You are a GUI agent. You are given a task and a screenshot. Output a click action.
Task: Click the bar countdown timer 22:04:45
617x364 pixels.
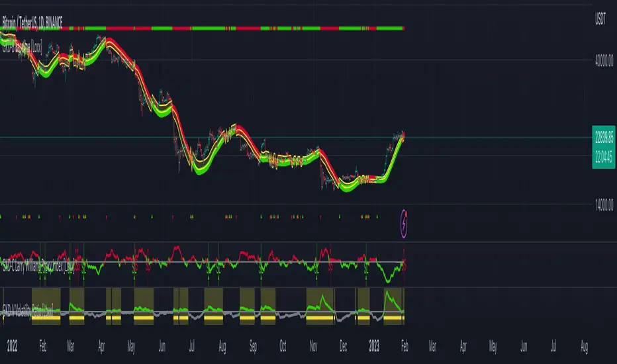[x=604, y=158]
